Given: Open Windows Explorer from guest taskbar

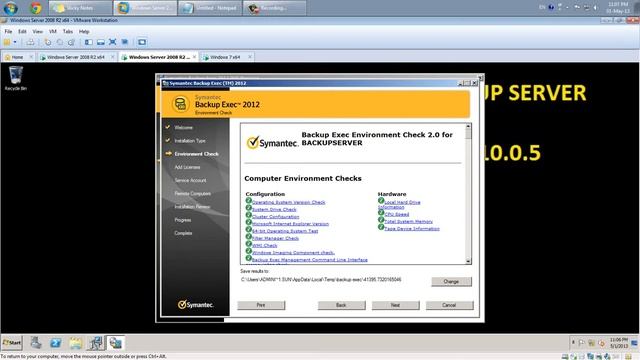Looking at the screenshot, I should [76, 343].
